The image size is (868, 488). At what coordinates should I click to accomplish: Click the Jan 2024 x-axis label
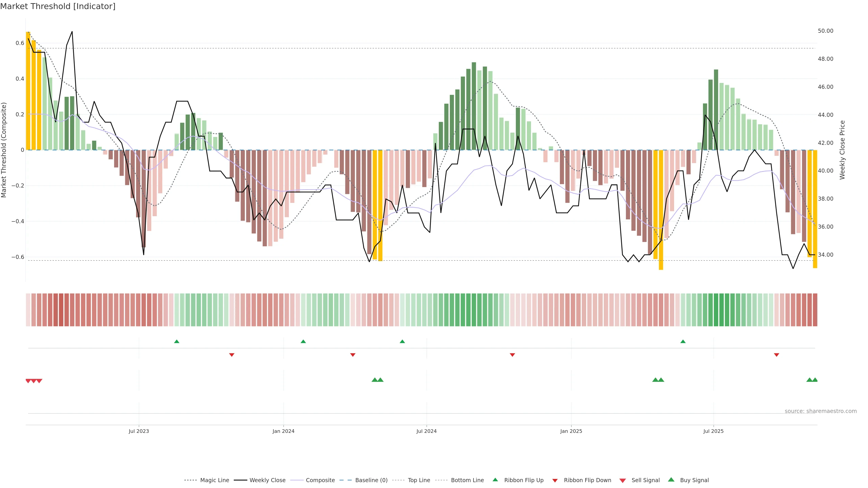[x=283, y=431]
